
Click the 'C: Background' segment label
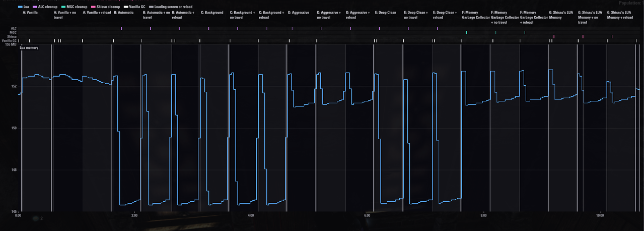click(212, 12)
